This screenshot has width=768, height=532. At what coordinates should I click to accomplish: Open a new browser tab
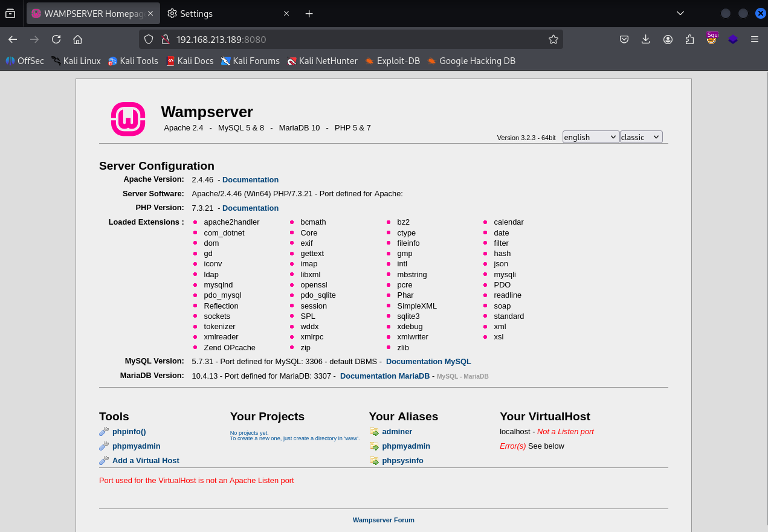coord(309,13)
